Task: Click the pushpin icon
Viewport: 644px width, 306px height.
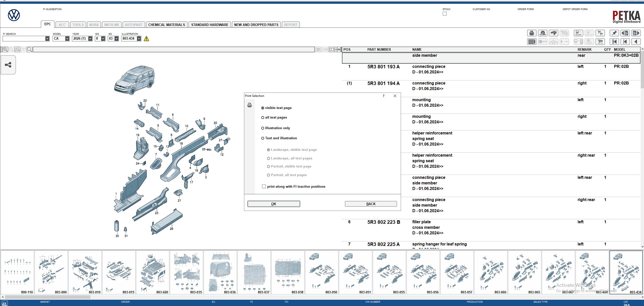Action: point(614,33)
